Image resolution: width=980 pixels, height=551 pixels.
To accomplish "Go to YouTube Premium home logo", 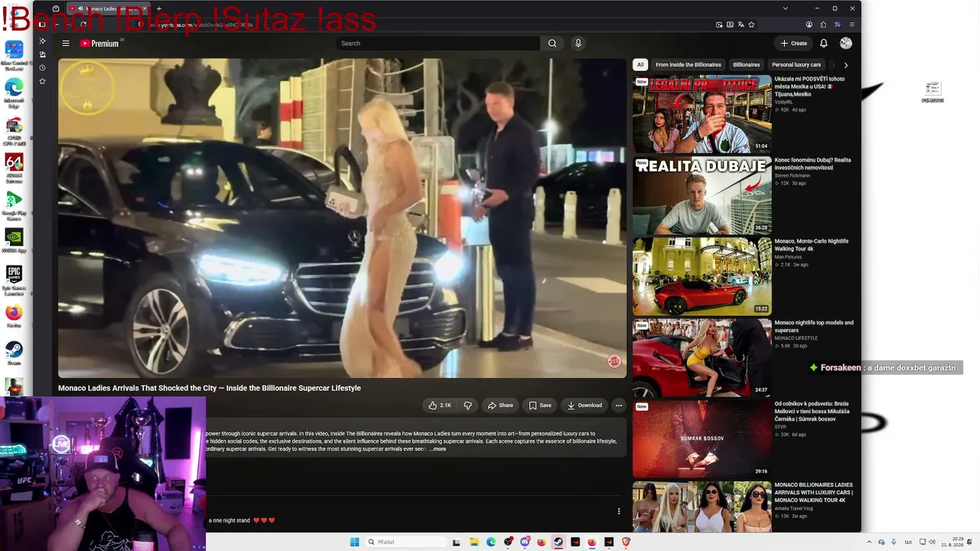I will [100, 44].
